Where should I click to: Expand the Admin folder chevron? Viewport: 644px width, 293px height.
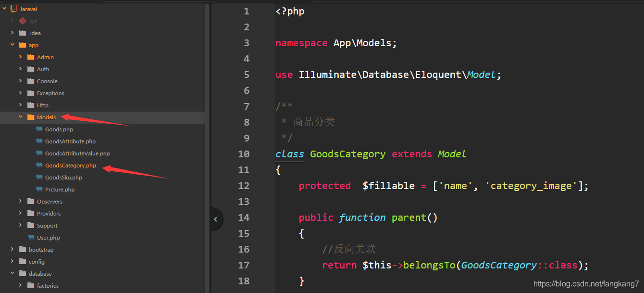point(21,57)
